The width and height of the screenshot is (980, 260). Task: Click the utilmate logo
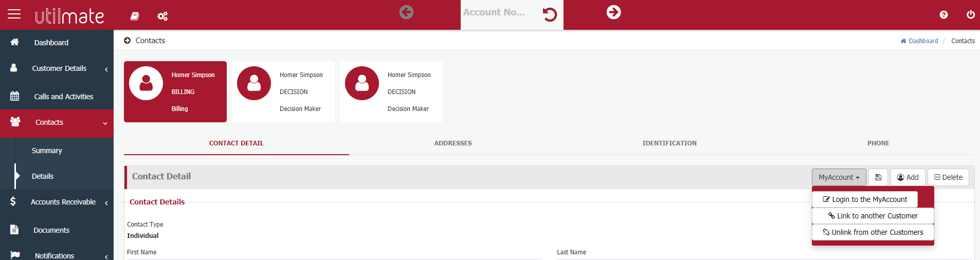pos(69,16)
